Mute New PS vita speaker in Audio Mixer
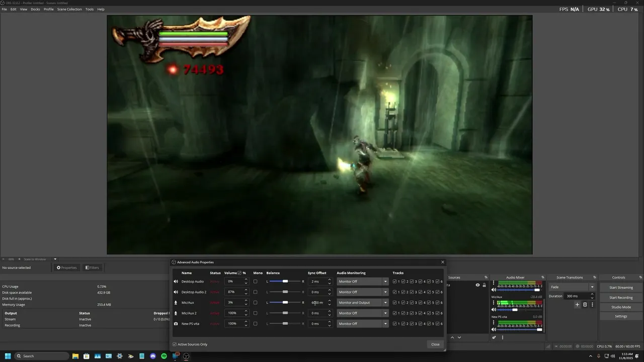644x362 pixels. point(494,329)
